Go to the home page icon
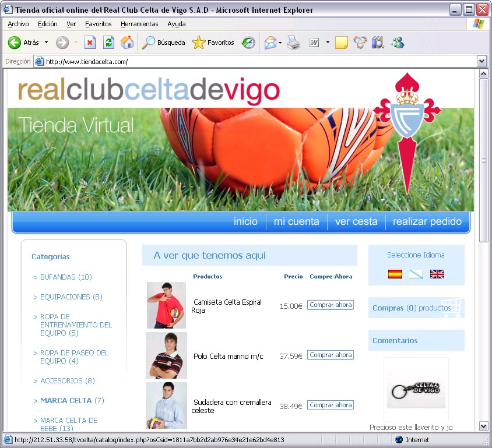The height and width of the screenshot is (448, 492). point(127,43)
